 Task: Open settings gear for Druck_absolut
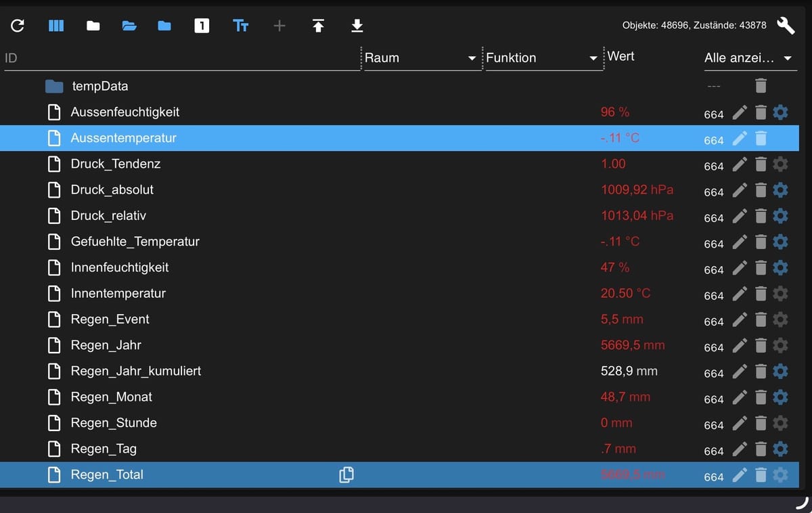[x=780, y=190]
